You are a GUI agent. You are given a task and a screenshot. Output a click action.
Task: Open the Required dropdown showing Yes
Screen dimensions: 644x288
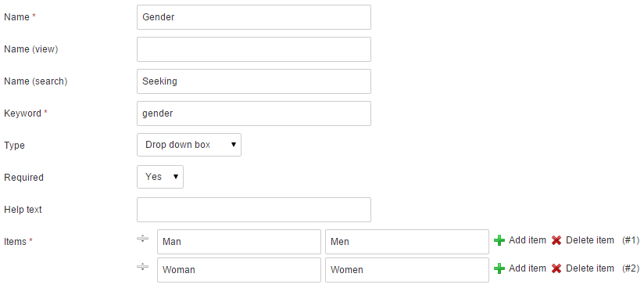(160, 177)
